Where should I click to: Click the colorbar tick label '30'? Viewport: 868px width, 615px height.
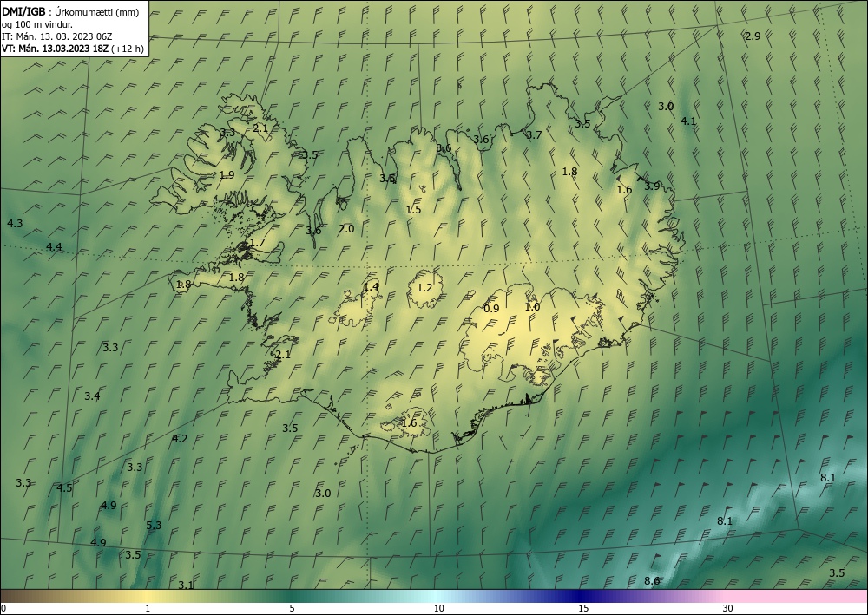(x=728, y=608)
